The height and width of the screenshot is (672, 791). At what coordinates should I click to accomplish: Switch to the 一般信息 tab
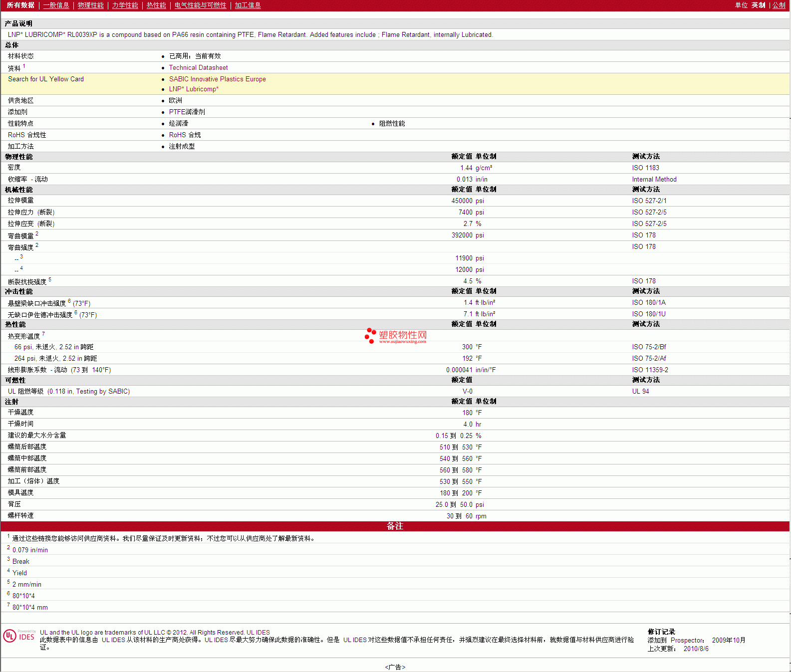coord(56,5)
